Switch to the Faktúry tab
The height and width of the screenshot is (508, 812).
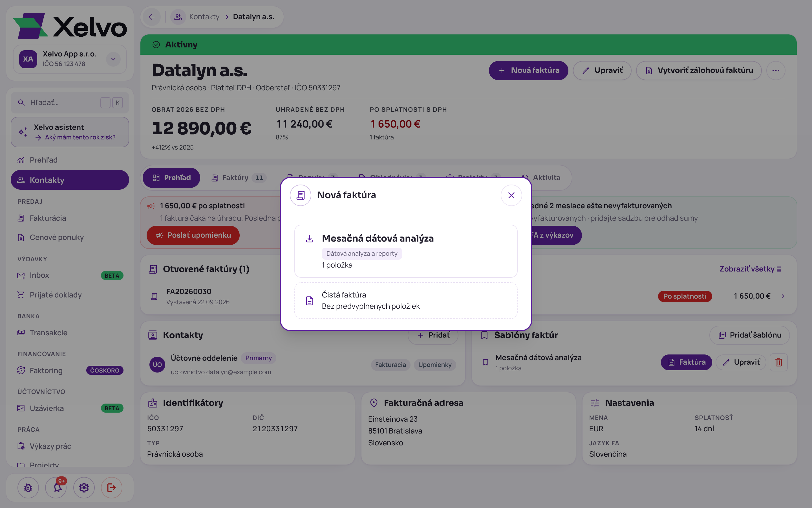tap(239, 178)
